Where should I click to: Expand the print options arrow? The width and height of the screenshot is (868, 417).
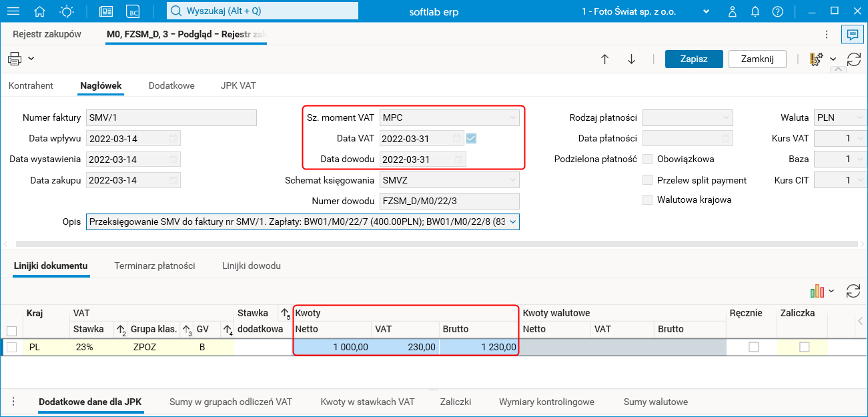coord(31,59)
